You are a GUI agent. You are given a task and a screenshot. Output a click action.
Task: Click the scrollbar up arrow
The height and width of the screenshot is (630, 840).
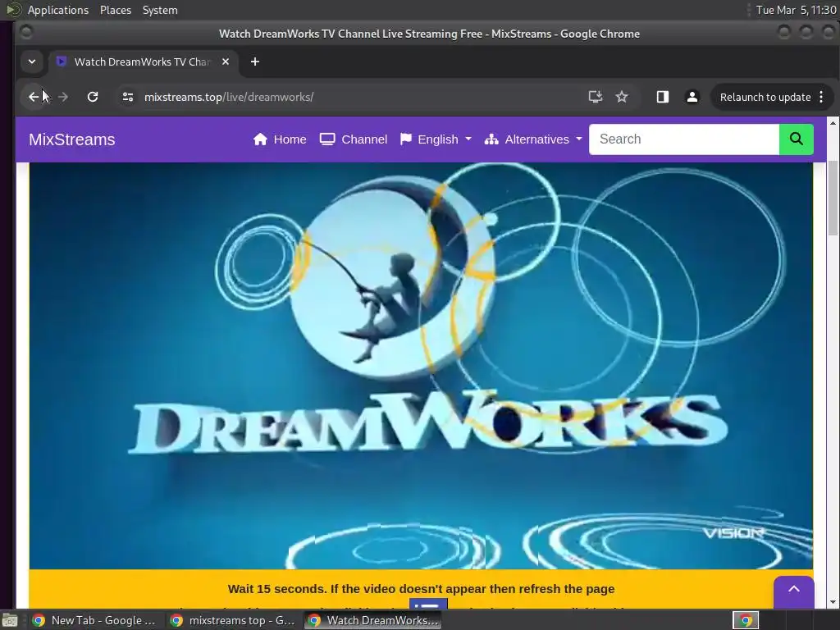(x=833, y=123)
